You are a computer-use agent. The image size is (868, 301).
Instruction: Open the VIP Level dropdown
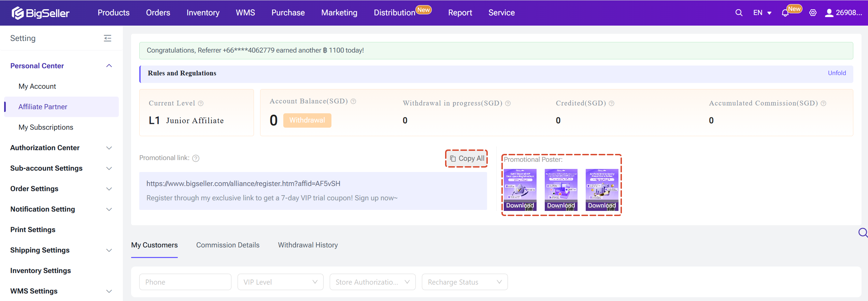tap(280, 282)
